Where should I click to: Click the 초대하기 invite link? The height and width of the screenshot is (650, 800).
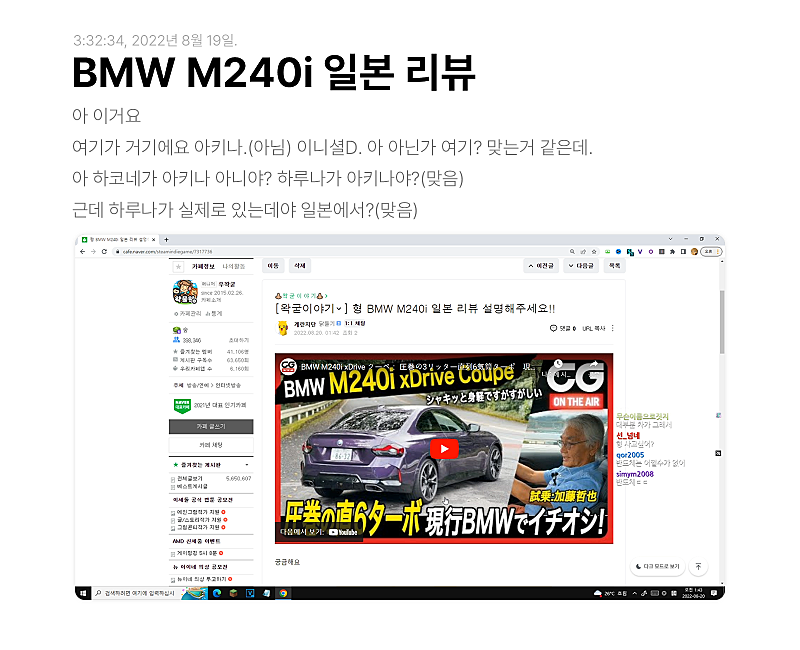coord(239,340)
